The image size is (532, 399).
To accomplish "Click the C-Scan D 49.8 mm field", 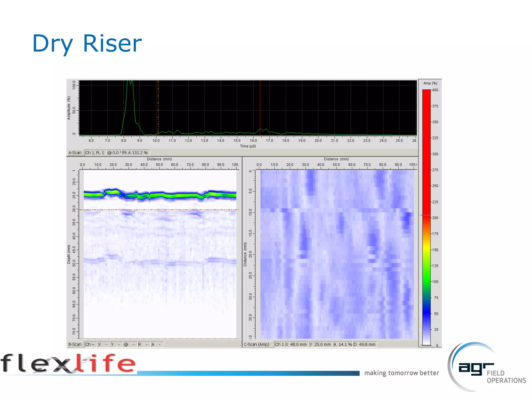I will (365, 344).
